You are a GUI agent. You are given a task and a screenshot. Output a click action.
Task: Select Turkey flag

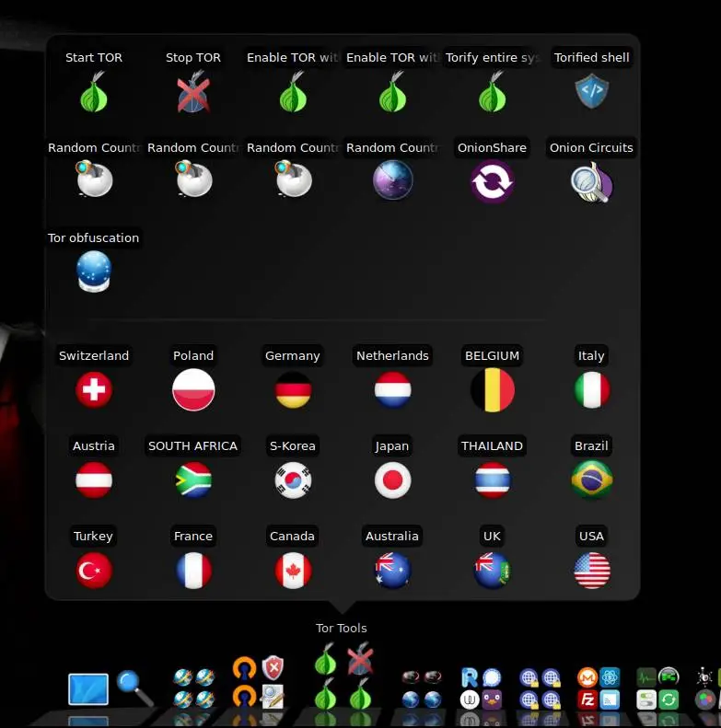point(94,570)
